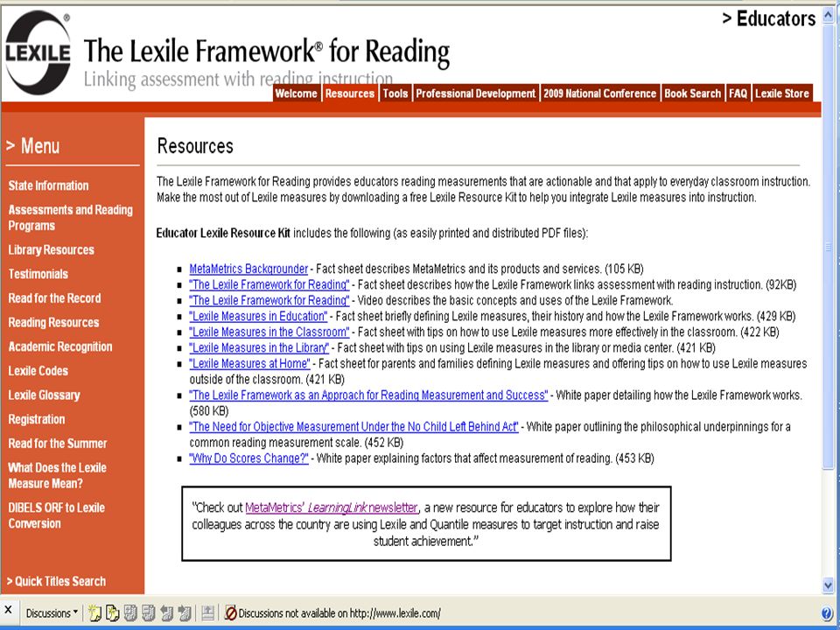Open Lexile Measures in the Classroom link
This screenshot has height=630, width=840.
[x=269, y=332]
